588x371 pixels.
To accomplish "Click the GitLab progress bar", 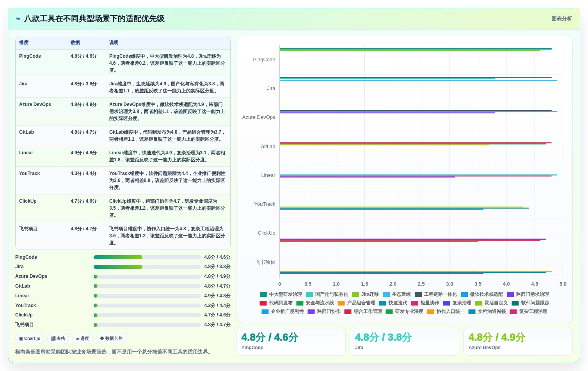I will click(147, 286).
